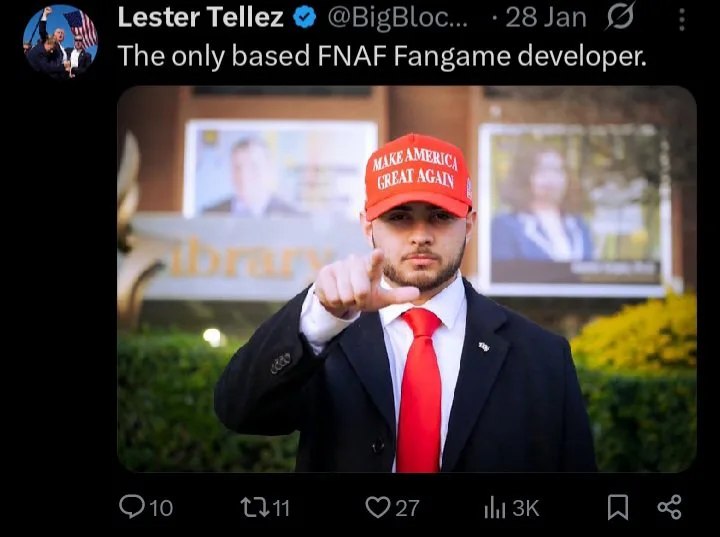Click the tweet text about FNAF Fangame developer
Screen dimensions: 720x537
point(382,56)
